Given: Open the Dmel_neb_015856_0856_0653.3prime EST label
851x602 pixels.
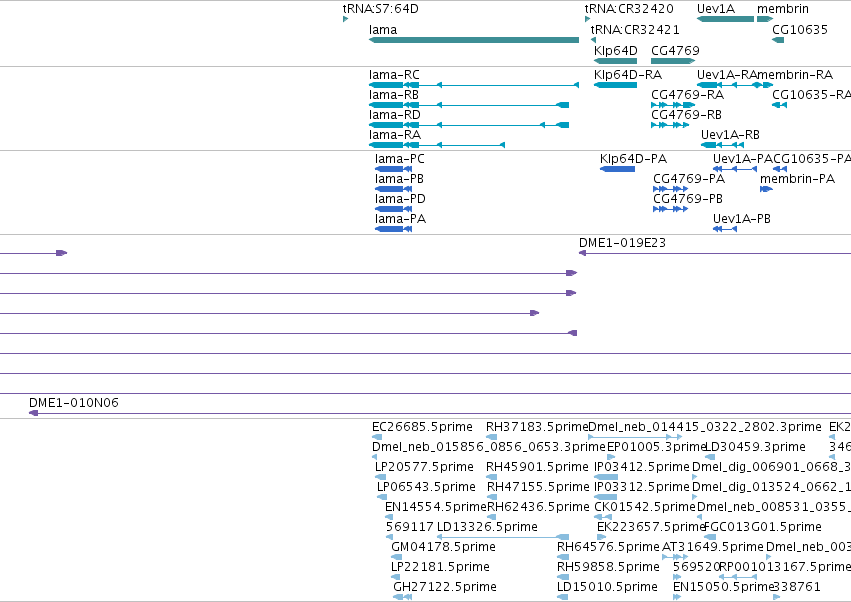Looking at the screenshot, I should click(x=488, y=447).
